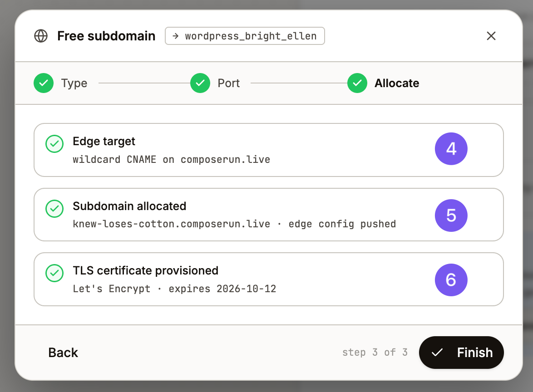Click the Back button
Viewport: 533px width, 392px height.
click(x=63, y=353)
